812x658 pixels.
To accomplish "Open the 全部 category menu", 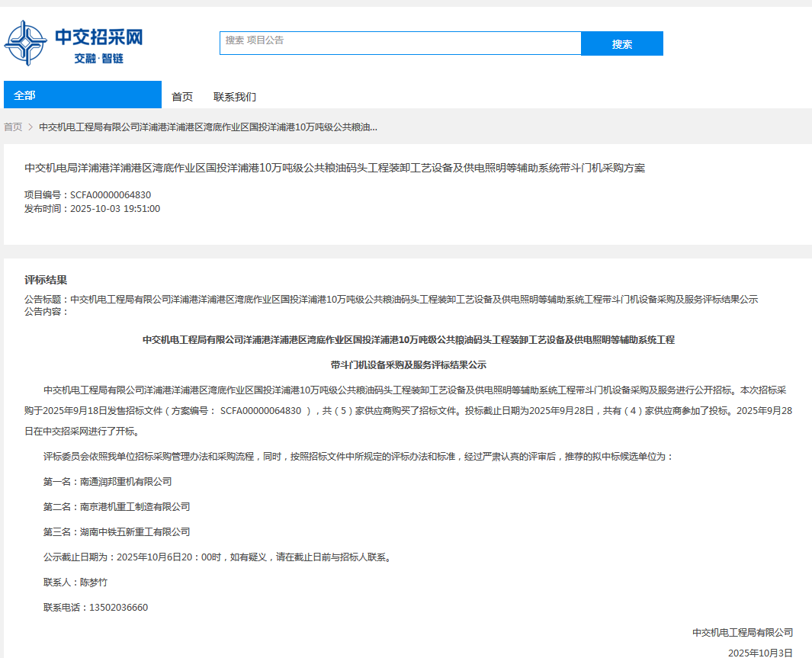I will (82, 95).
